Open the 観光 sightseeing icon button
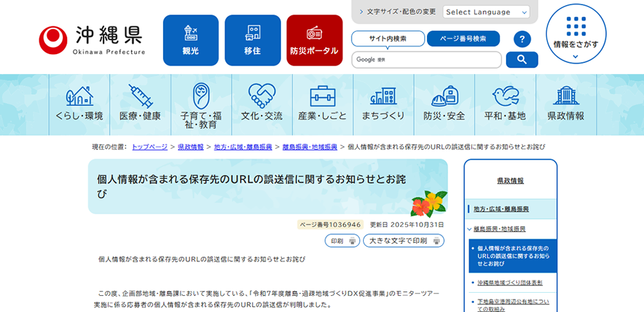This screenshot has width=644, height=312. pos(191,40)
